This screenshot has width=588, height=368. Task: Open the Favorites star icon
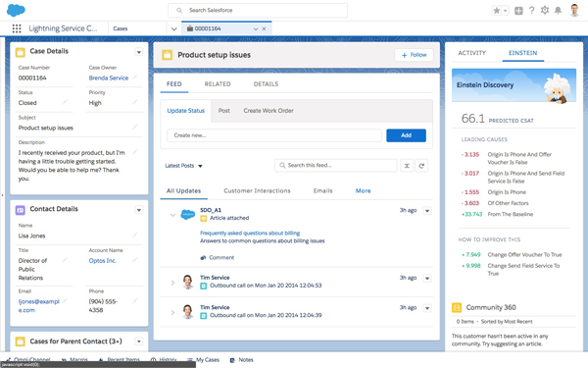[x=497, y=11]
